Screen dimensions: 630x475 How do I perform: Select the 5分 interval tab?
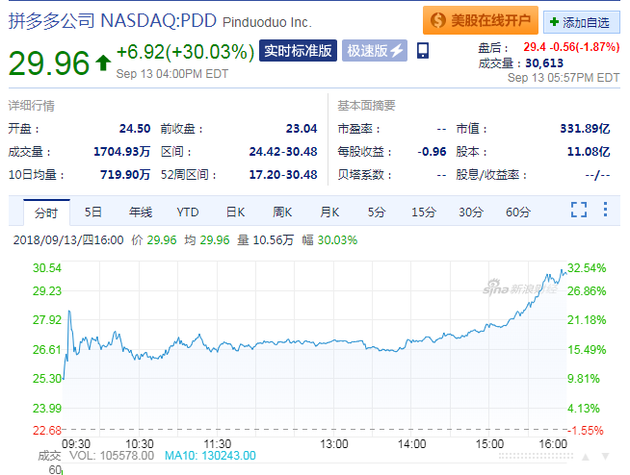tap(376, 212)
